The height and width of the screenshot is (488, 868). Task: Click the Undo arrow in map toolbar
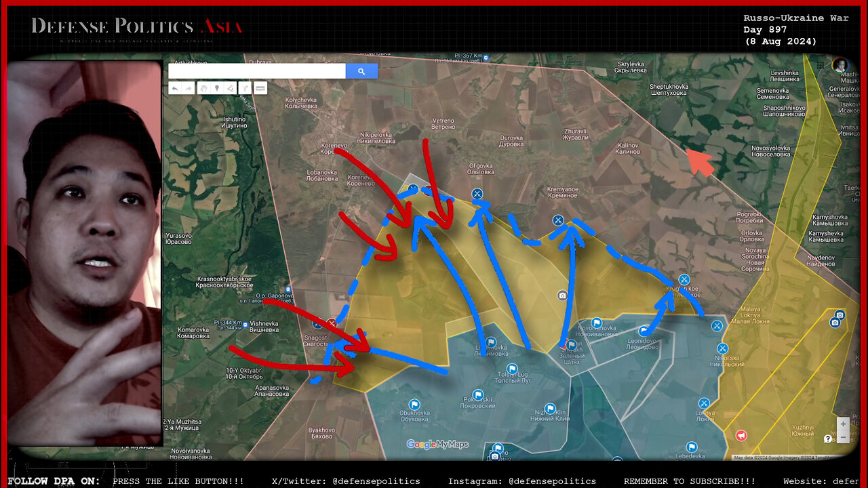[175, 88]
